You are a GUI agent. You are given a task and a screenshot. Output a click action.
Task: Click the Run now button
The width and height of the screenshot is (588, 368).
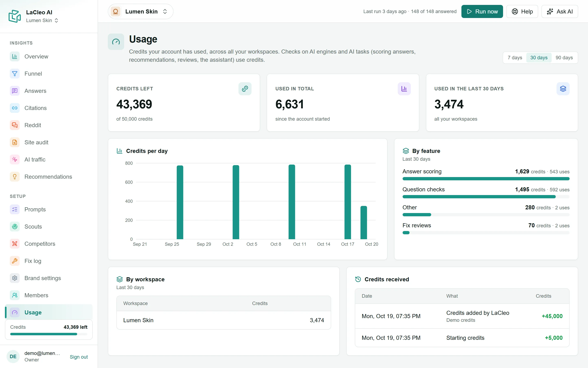click(482, 11)
